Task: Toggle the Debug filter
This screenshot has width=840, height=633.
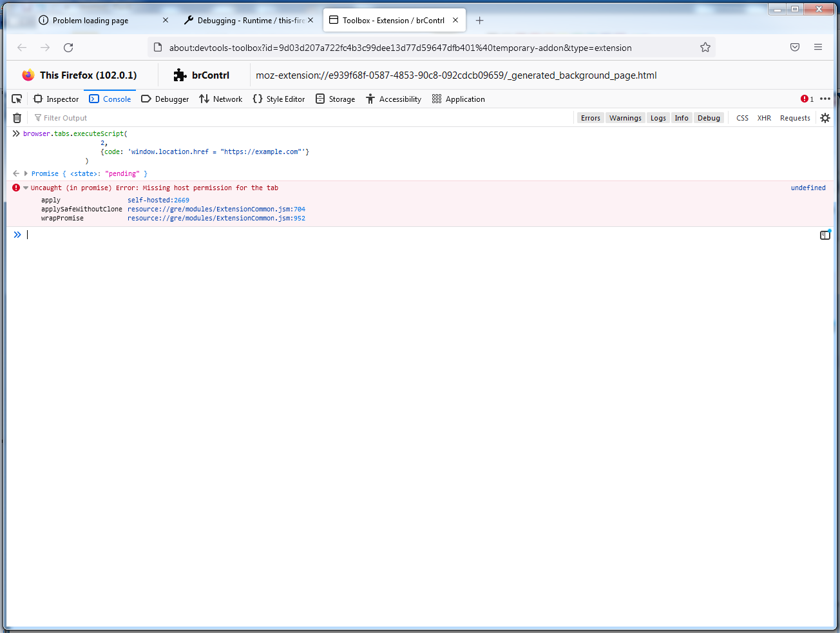Action: pos(709,118)
